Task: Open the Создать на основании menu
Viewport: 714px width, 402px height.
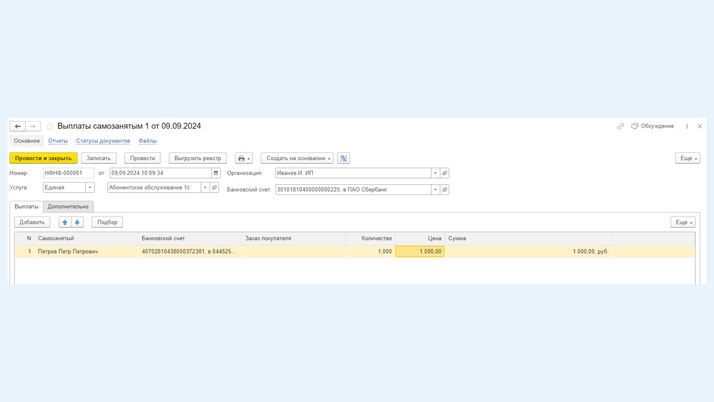Action: (x=297, y=158)
